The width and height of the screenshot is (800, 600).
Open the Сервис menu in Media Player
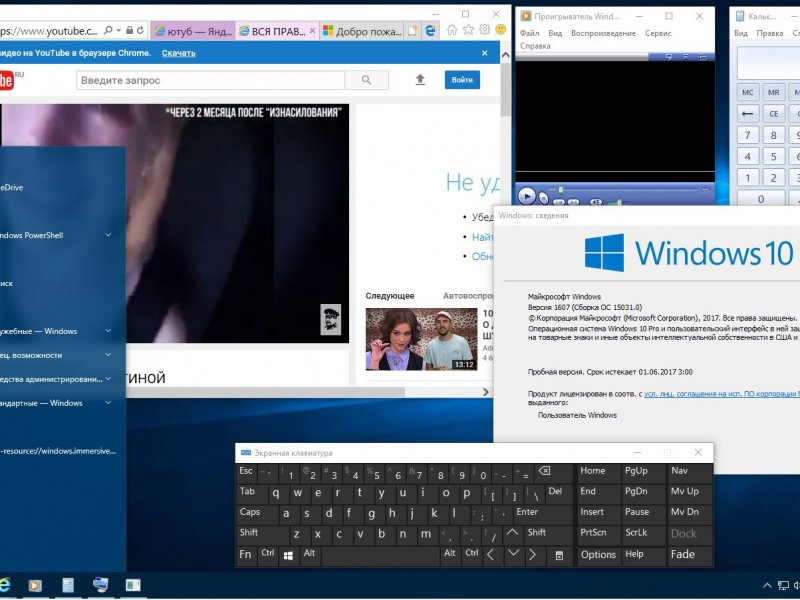658,33
